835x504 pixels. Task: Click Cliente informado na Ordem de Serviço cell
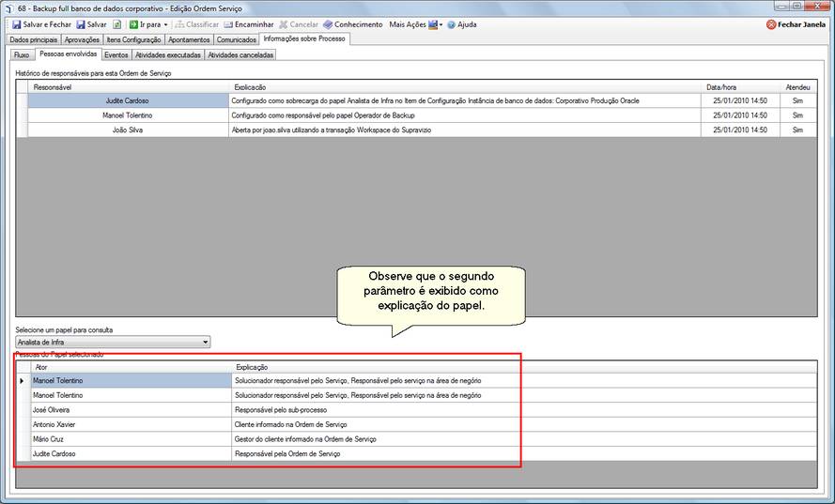click(524, 425)
